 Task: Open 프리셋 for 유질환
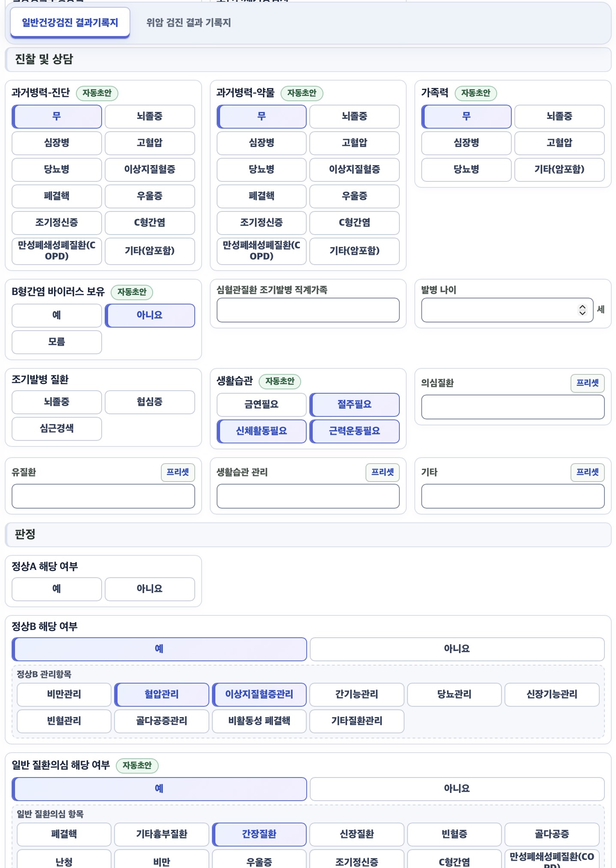[x=178, y=472]
